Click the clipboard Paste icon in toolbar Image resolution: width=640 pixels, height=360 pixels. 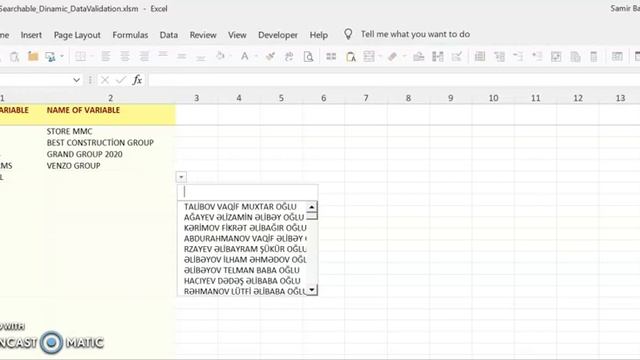(x=15, y=56)
